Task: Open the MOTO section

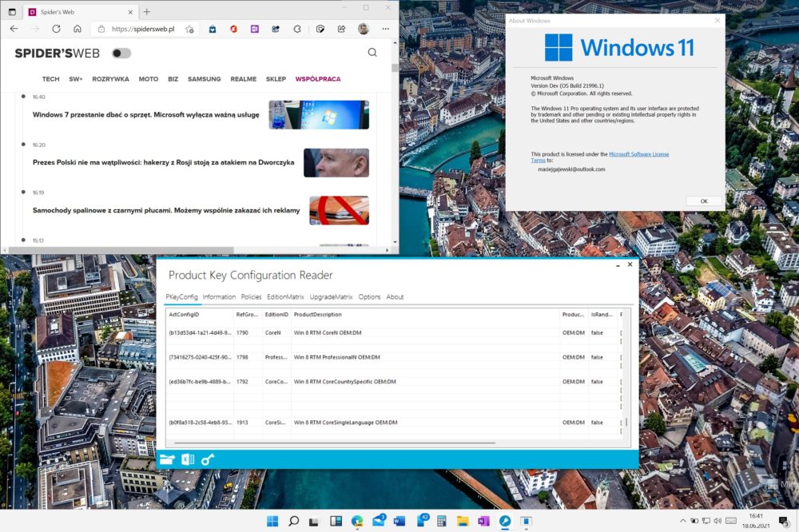Action: [x=149, y=79]
